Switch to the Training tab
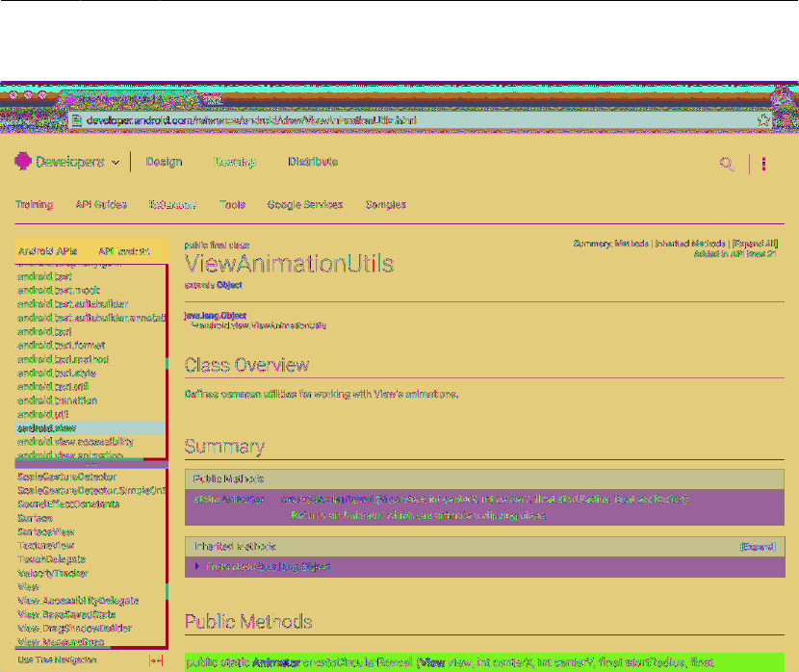This screenshot has height=672, width=799. point(34,204)
